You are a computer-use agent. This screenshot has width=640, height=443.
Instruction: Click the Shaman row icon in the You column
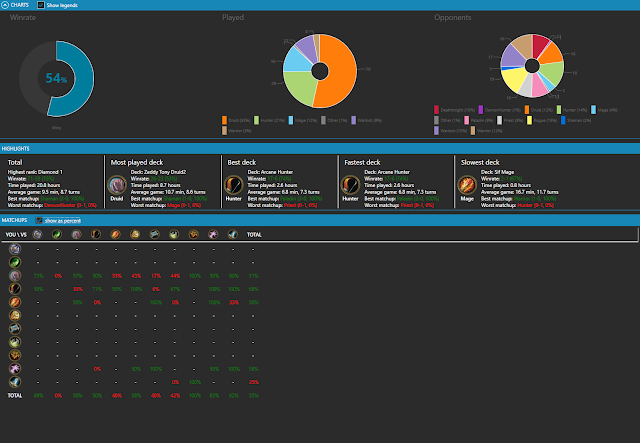[x=15, y=355]
